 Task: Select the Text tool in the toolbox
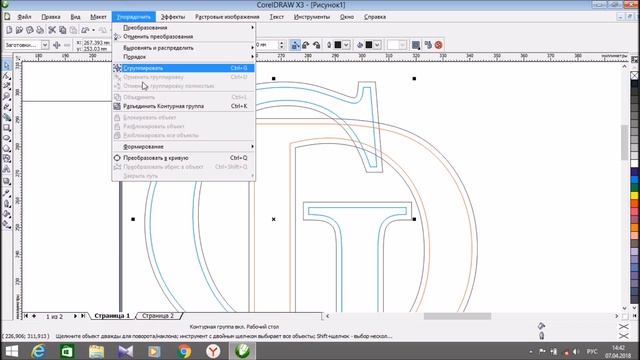pos(7,169)
